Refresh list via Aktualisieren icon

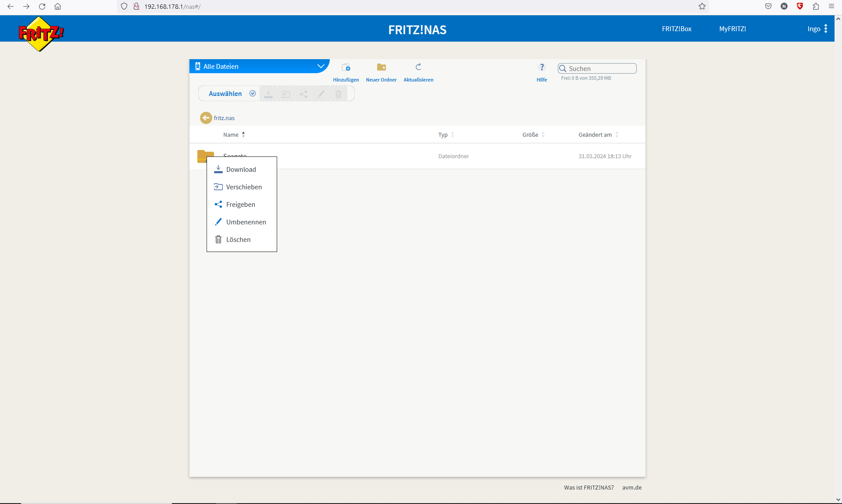point(418,67)
